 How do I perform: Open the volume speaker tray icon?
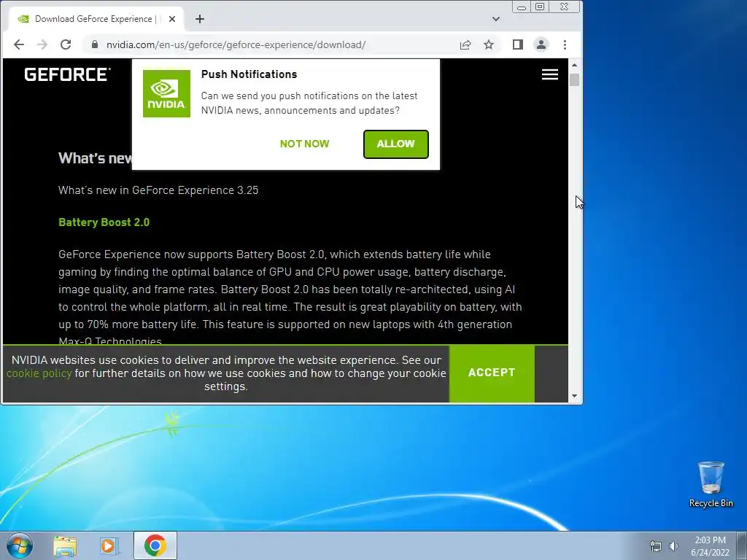click(673, 546)
